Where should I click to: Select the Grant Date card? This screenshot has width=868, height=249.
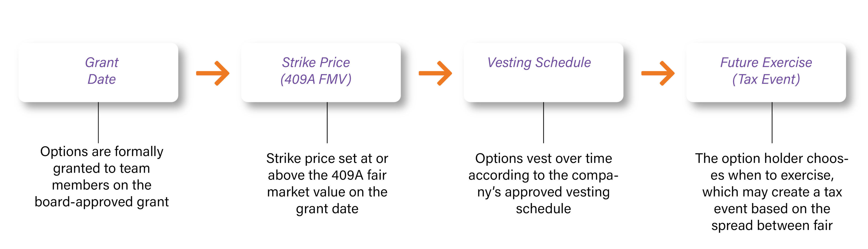(x=98, y=72)
